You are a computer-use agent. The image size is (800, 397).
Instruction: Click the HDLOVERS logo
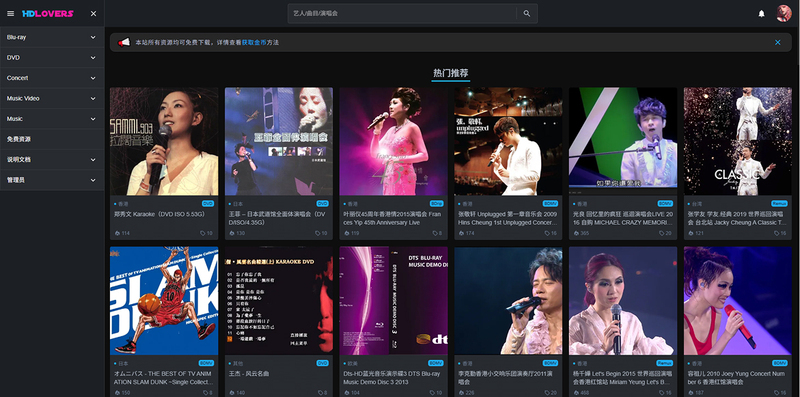(48, 14)
